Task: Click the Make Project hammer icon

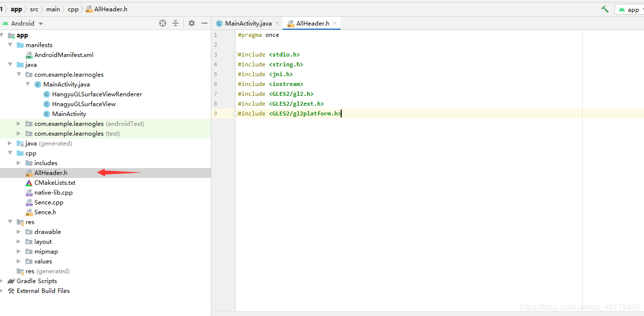Action: point(605,9)
